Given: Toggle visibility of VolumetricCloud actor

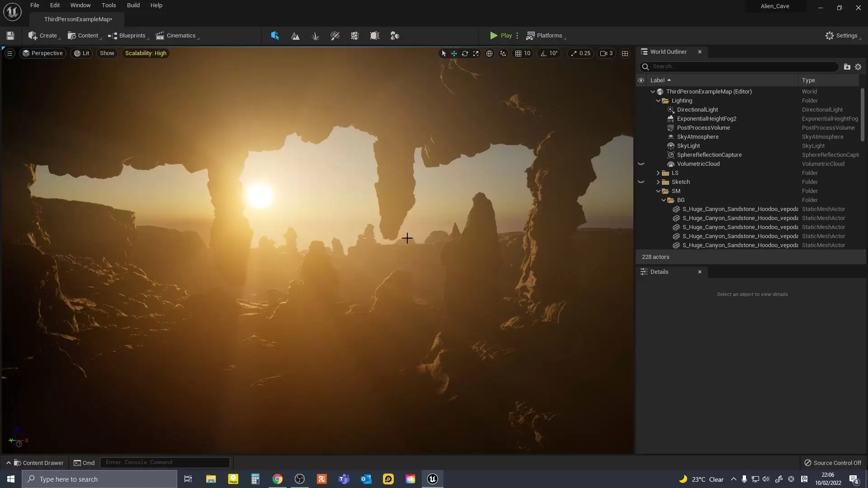Looking at the screenshot, I should 641,164.
